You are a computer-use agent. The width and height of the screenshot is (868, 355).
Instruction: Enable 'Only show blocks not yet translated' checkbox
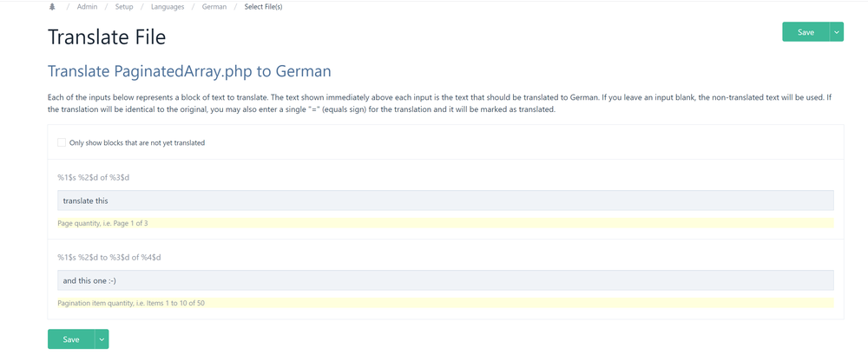tap(62, 142)
